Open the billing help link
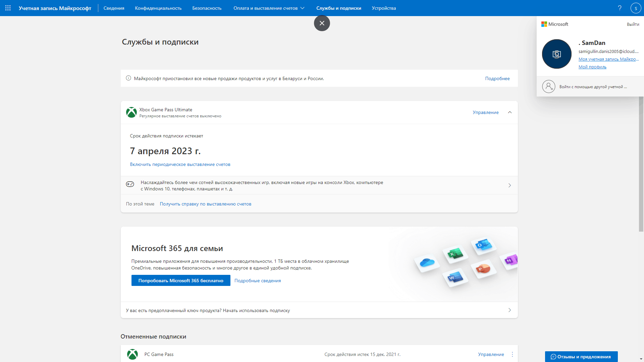Viewport: 644px width, 362px height. pyautogui.click(x=206, y=204)
